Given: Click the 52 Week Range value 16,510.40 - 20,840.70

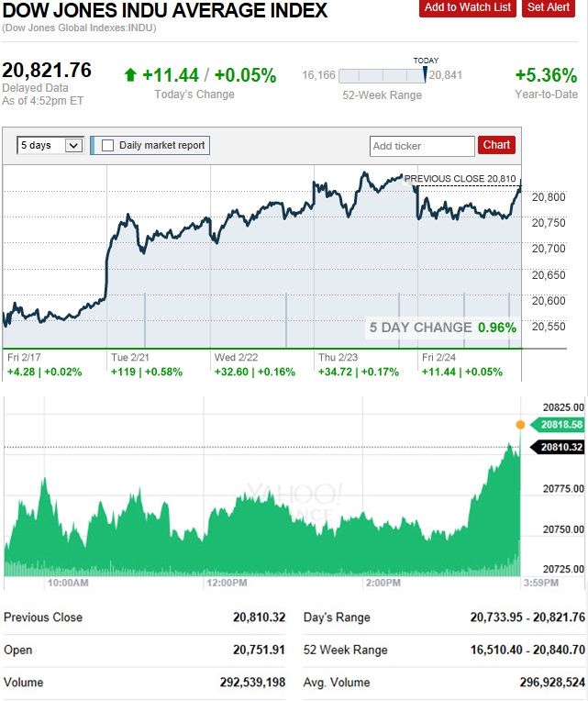Looking at the screenshot, I should click(527, 650).
